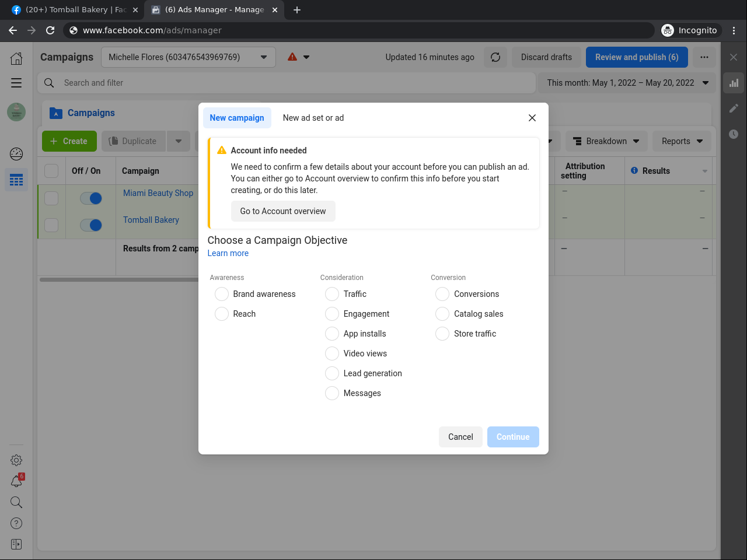The image size is (747, 560).
Task: Choose the Traffic objective radio button
Action: coord(332,294)
